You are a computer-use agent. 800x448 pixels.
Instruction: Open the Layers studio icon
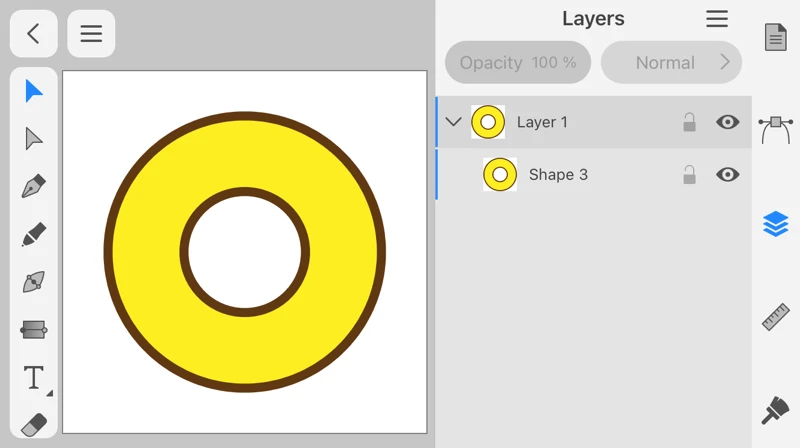[x=775, y=224]
